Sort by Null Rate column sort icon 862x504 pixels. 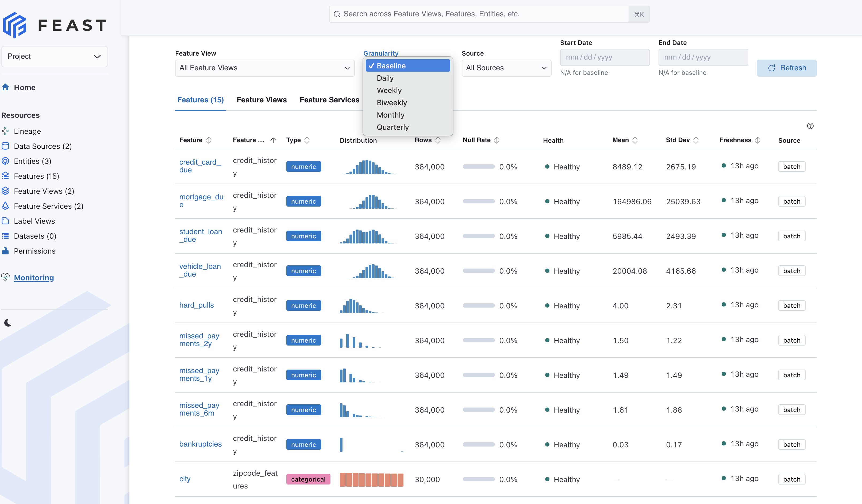tap(497, 140)
